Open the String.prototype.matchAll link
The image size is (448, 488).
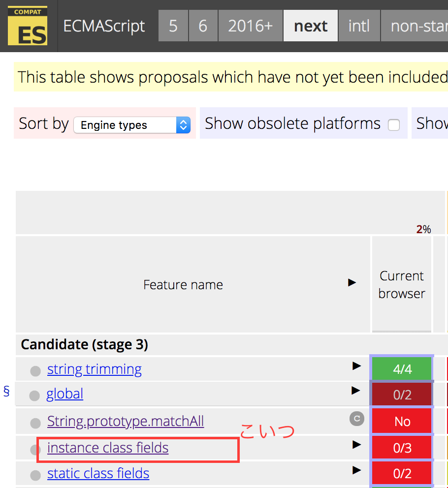125,422
